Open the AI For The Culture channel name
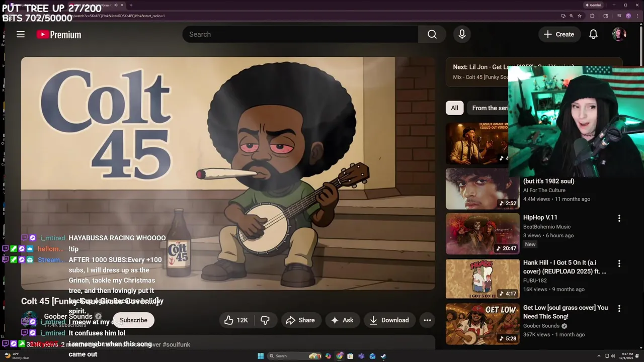 click(x=544, y=190)
